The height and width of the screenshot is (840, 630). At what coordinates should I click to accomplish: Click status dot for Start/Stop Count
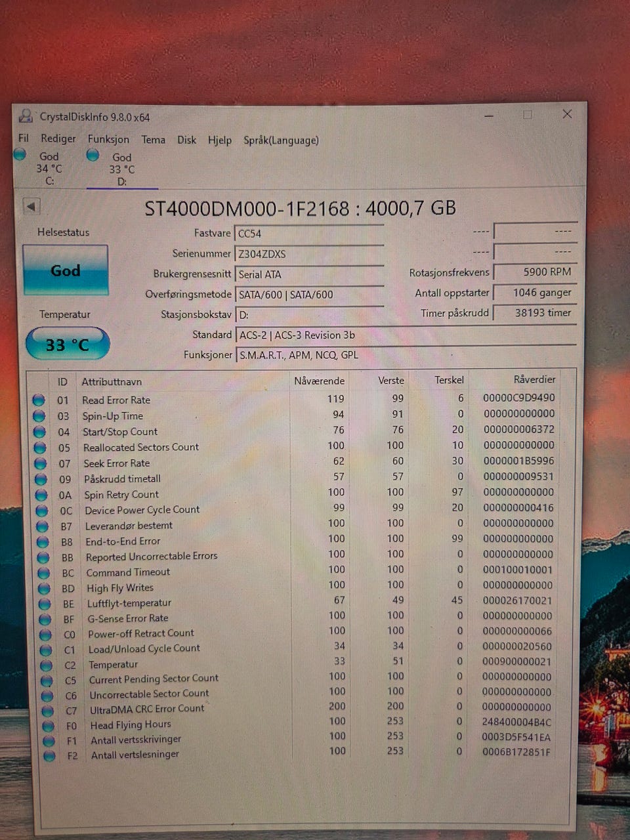[39, 432]
